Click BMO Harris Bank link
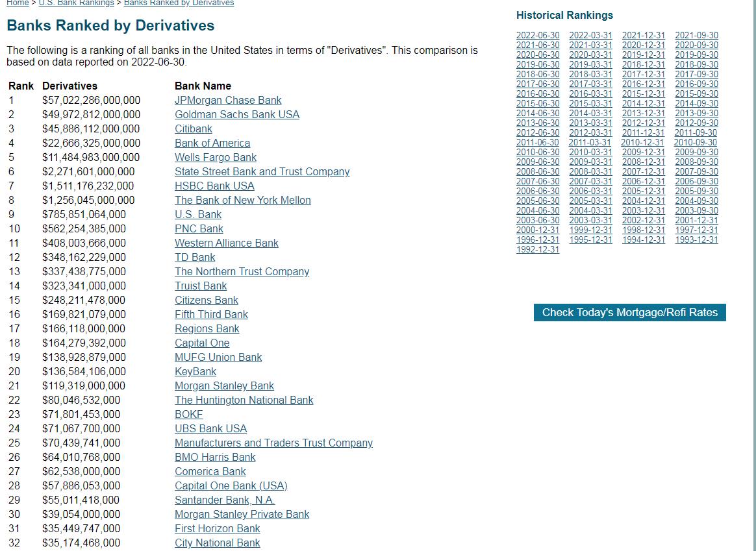Viewport: 756px width, 551px height. coord(215,457)
